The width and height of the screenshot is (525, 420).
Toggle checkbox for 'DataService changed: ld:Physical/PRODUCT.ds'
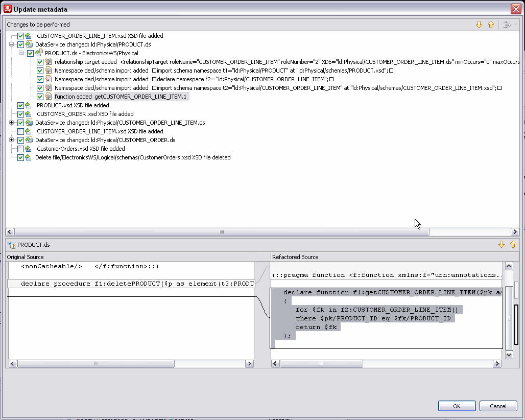(x=20, y=44)
